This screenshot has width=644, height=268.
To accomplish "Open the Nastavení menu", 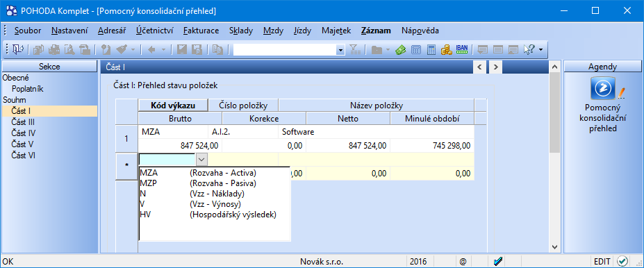I will (x=70, y=31).
